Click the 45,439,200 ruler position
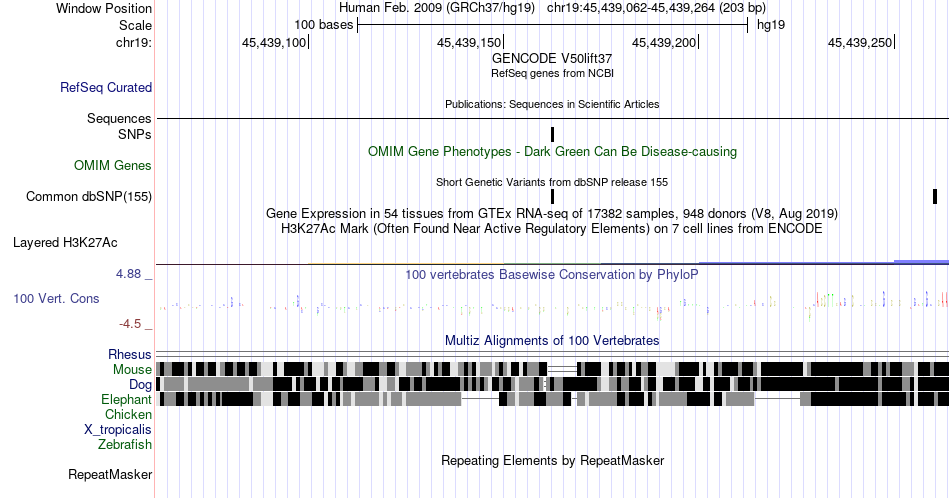 [664, 42]
